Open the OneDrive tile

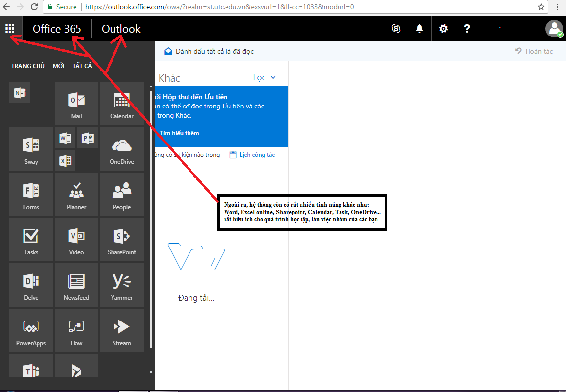122,149
